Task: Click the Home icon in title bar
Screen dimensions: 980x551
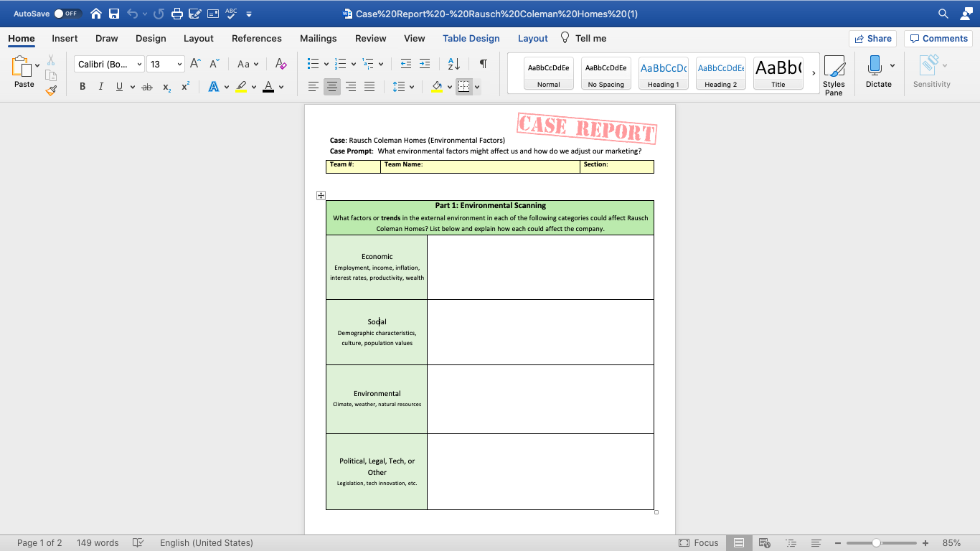Action: tap(96, 14)
